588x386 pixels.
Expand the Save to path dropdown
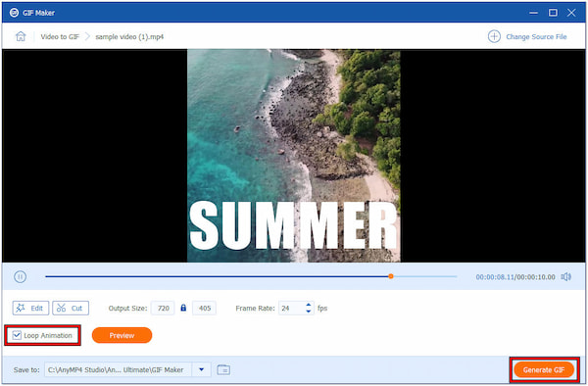coord(201,369)
